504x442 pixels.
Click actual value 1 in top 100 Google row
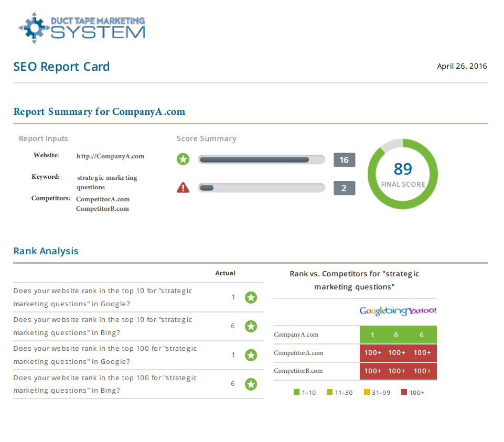(x=233, y=355)
